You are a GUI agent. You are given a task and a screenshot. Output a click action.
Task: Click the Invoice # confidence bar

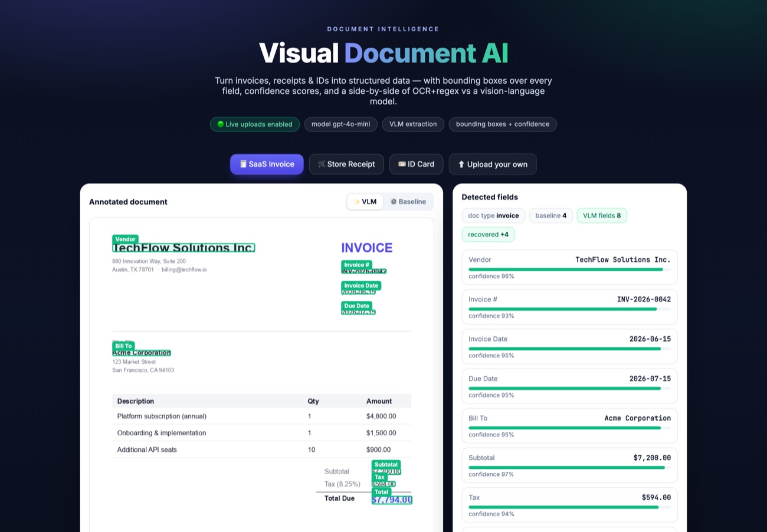569,308
